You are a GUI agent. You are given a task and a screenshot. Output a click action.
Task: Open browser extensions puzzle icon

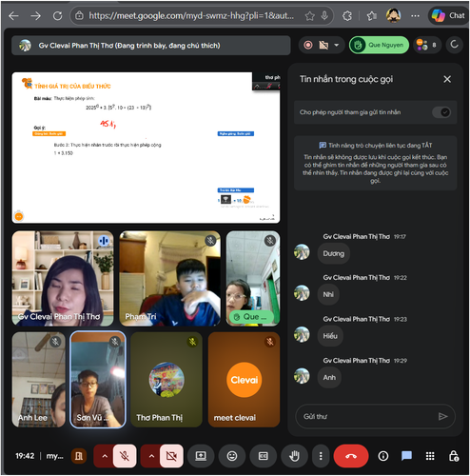(x=347, y=15)
